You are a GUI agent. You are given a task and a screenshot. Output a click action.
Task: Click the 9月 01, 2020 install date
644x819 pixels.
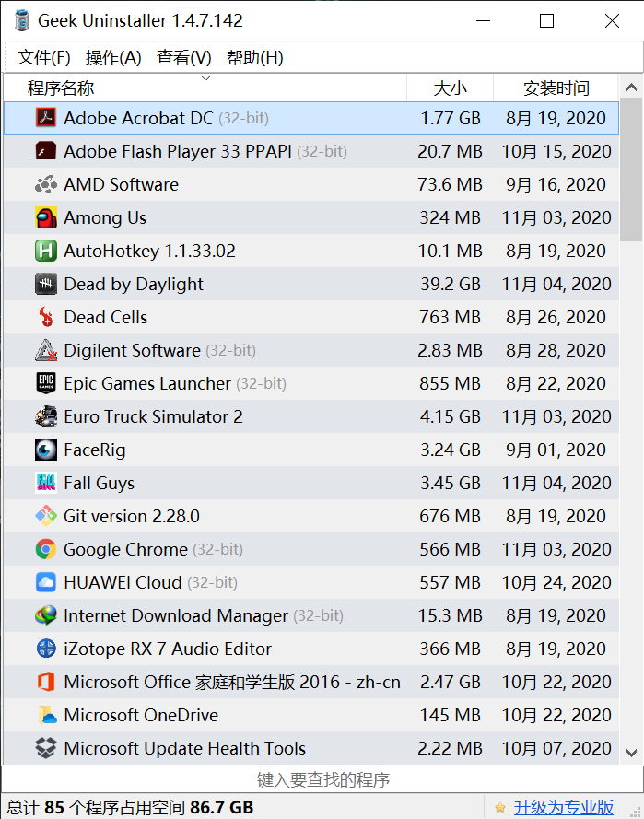pos(556,450)
